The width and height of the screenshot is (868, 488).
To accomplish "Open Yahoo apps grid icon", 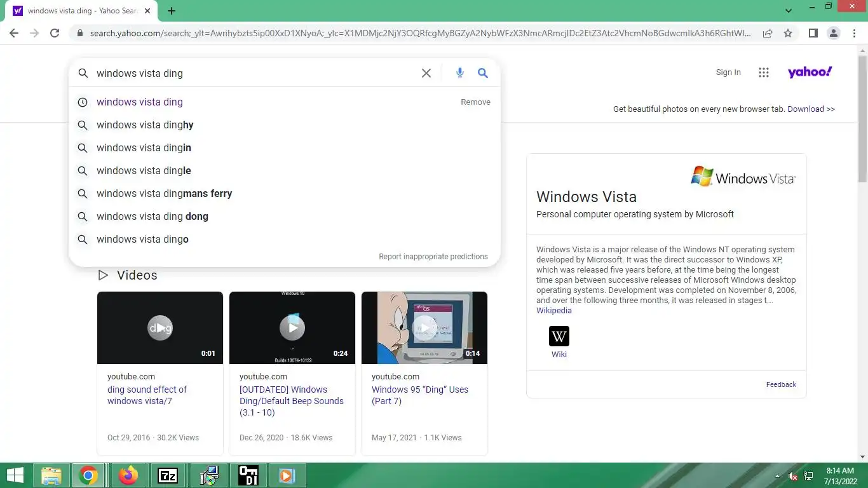I will [x=764, y=72].
